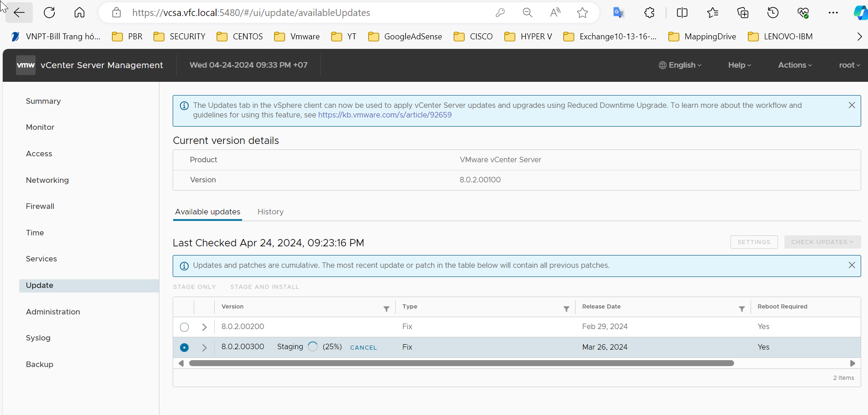Close the cumulative updates notice banner
Viewport: 868px width, 415px height.
point(852,265)
